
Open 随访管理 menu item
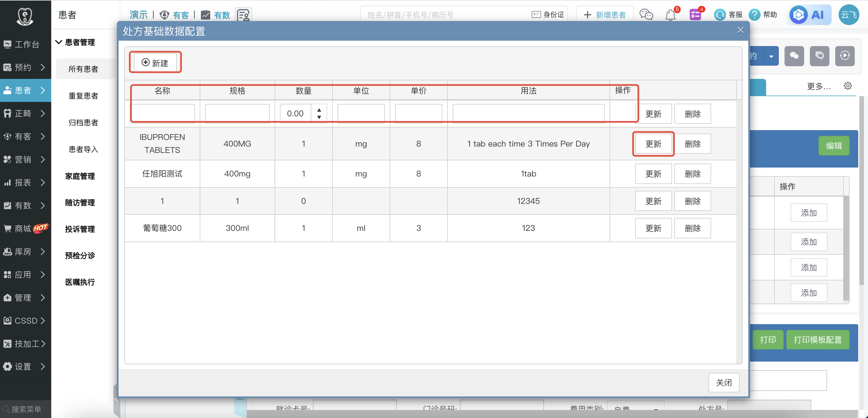[x=80, y=202]
